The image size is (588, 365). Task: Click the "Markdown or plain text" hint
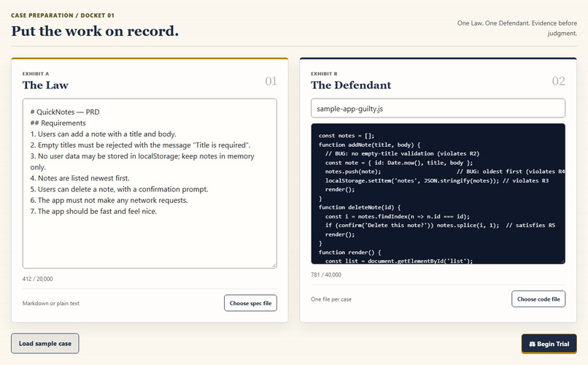[x=50, y=303]
